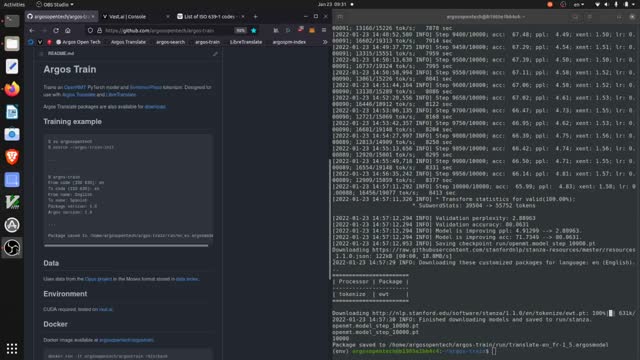Click the 'Argos Train' title
The image size is (640, 360).
[x=70, y=69]
